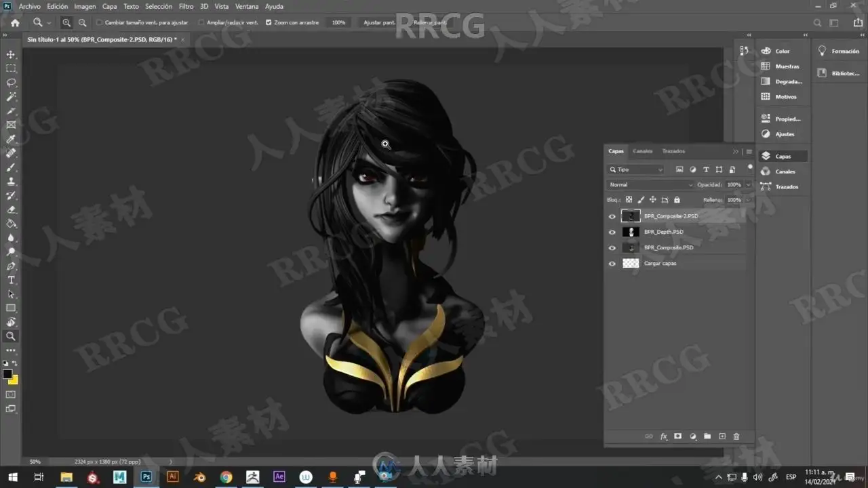
Task: Enable Cambiar tamaño vent. para ajustar checkbox
Action: coord(99,22)
